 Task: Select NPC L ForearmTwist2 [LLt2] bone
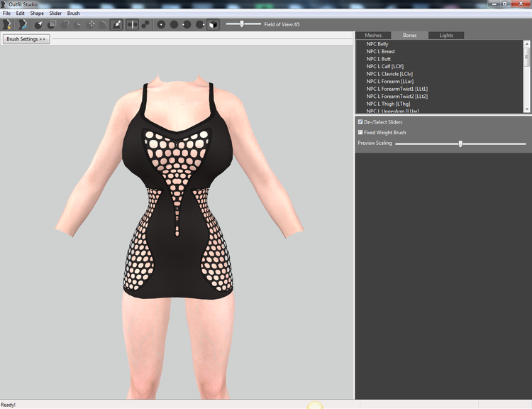click(397, 96)
